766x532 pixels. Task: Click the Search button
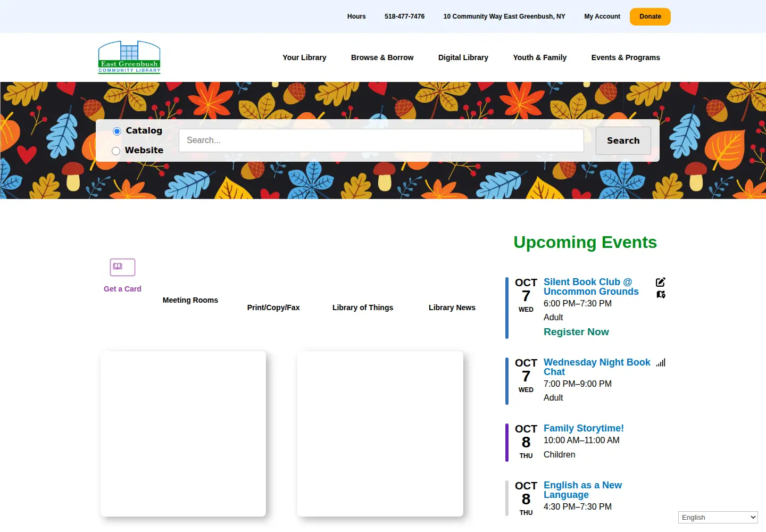pos(623,140)
